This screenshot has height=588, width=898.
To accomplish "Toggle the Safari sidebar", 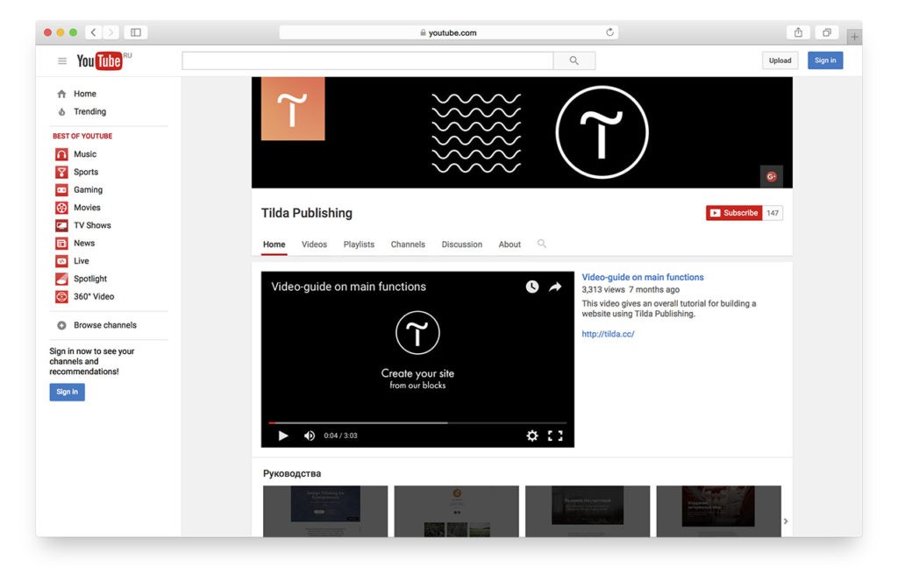I will click(136, 32).
